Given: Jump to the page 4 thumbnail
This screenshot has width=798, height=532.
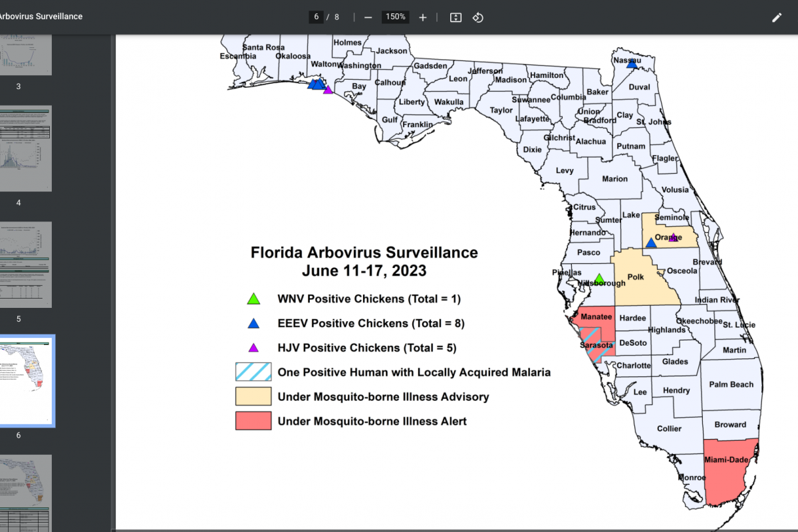Looking at the screenshot, I should point(26,149).
